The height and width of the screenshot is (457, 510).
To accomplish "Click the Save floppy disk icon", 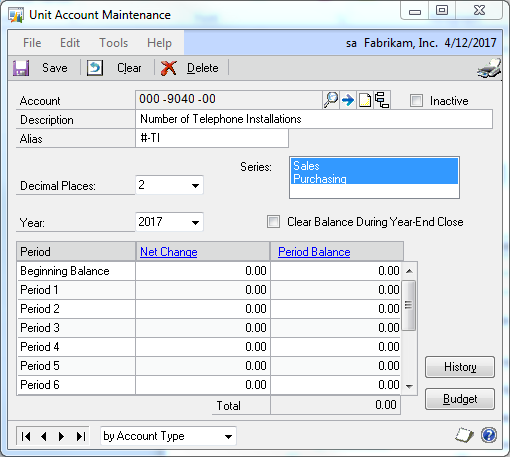I will [21, 68].
